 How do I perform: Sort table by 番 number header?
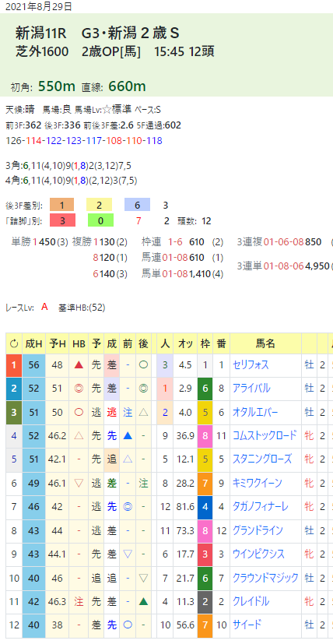[x=221, y=343]
